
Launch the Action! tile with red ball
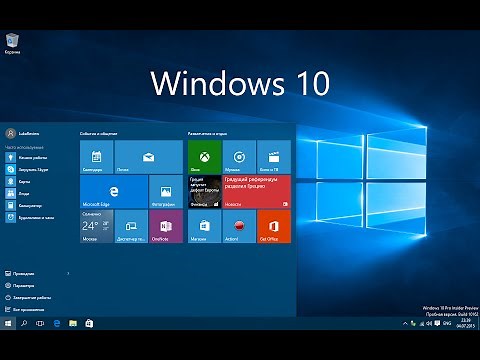click(239, 226)
